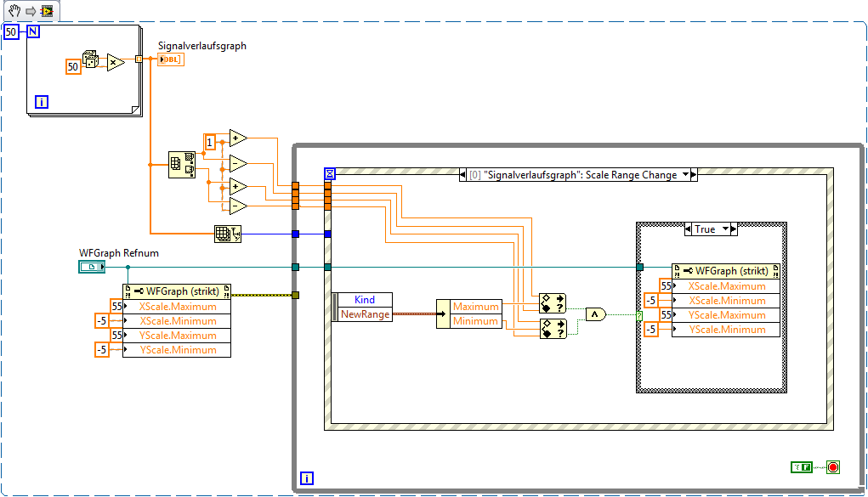Switch to next case of True structure
Screen dimensions: 868x497
[x=734, y=229]
